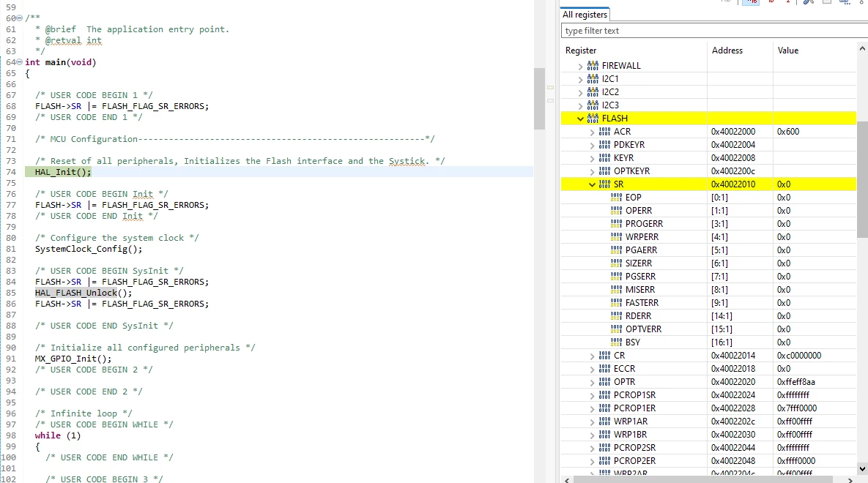Click the FASTERR bit field icon

(616, 303)
